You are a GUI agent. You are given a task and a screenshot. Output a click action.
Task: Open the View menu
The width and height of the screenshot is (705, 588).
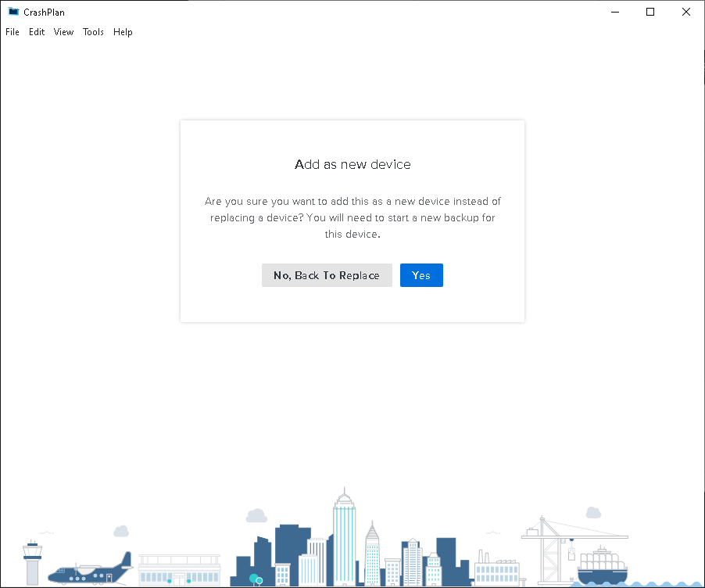point(63,32)
